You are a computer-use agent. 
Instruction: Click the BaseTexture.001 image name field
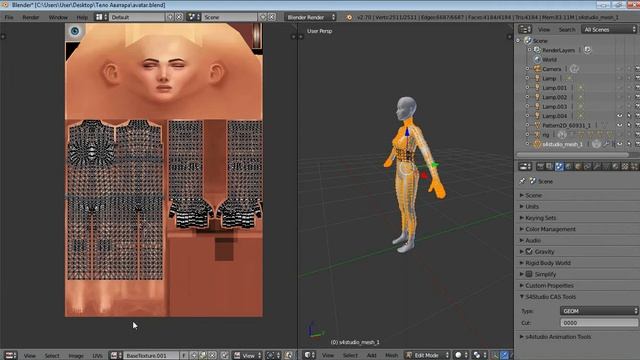tap(151, 356)
